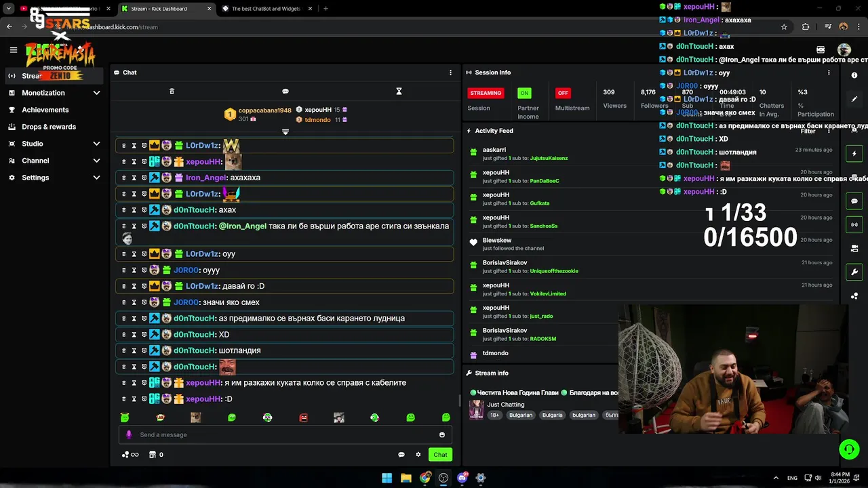
Task: Click the Just Chatting category
Action: click(505, 405)
